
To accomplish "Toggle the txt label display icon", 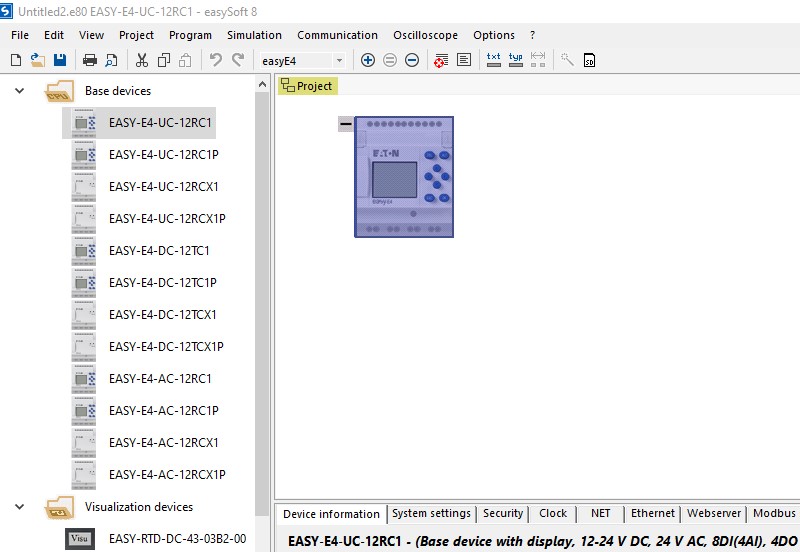I will pyautogui.click(x=493, y=60).
